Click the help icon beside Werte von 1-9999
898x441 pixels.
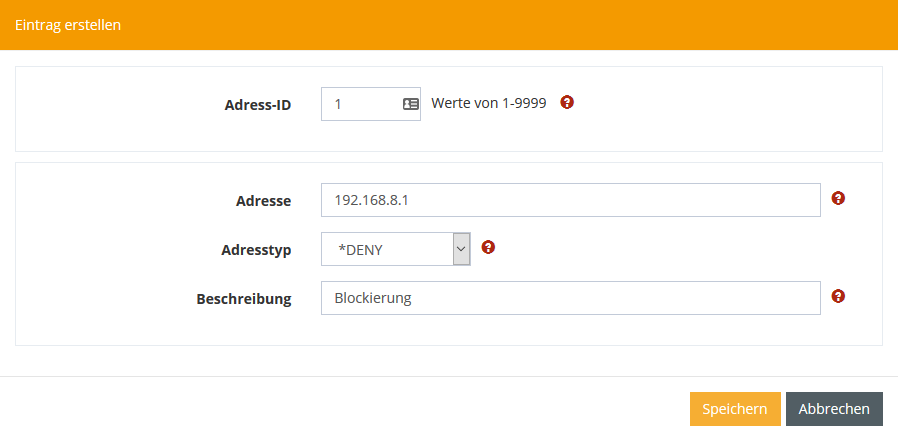(x=567, y=102)
